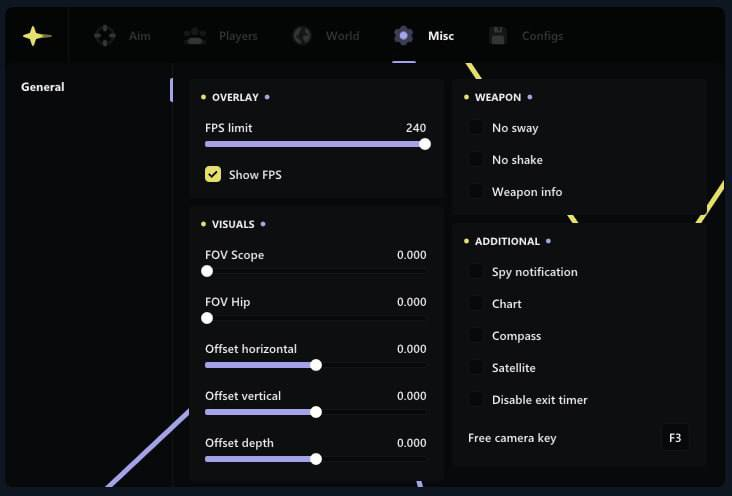Check the Disable exit timer box
The image size is (732, 496).
click(476, 400)
